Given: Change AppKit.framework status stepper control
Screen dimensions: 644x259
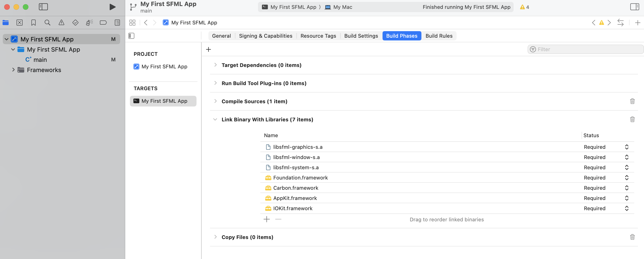Looking at the screenshot, I should 627,198.
